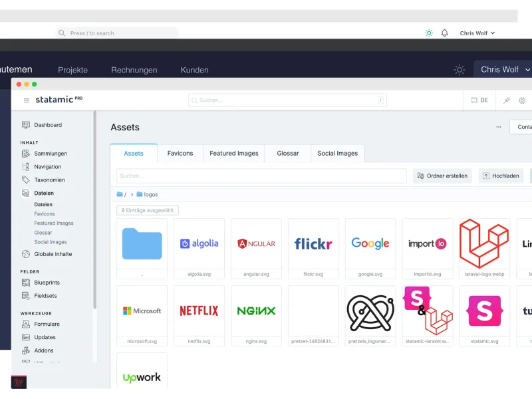Open the three-dot actions menu next to Assets
The width and height of the screenshot is (532, 399).
[498, 126]
